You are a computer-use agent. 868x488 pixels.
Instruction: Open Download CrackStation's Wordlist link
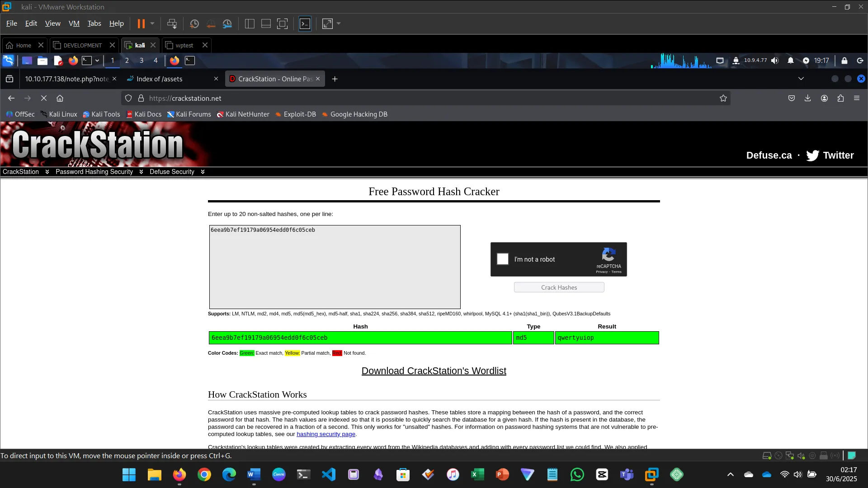(434, 371)
